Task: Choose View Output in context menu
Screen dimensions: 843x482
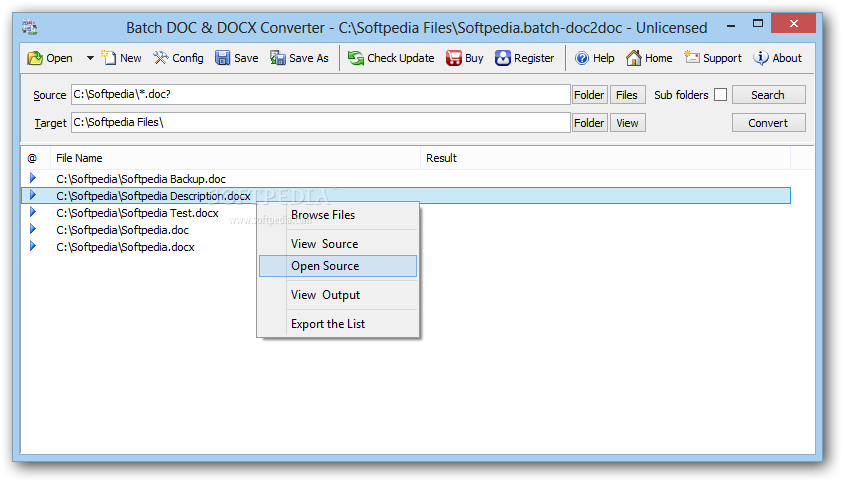Action: [x=338, y=295]
